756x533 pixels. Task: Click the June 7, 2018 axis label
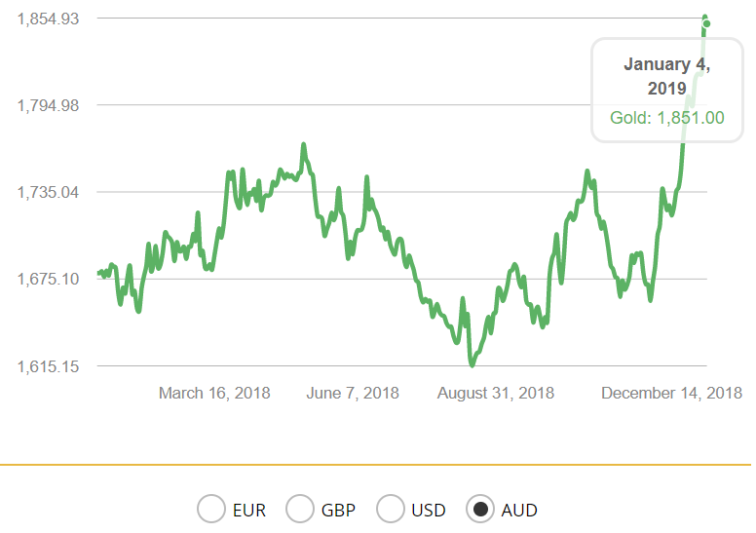point(353,393)
